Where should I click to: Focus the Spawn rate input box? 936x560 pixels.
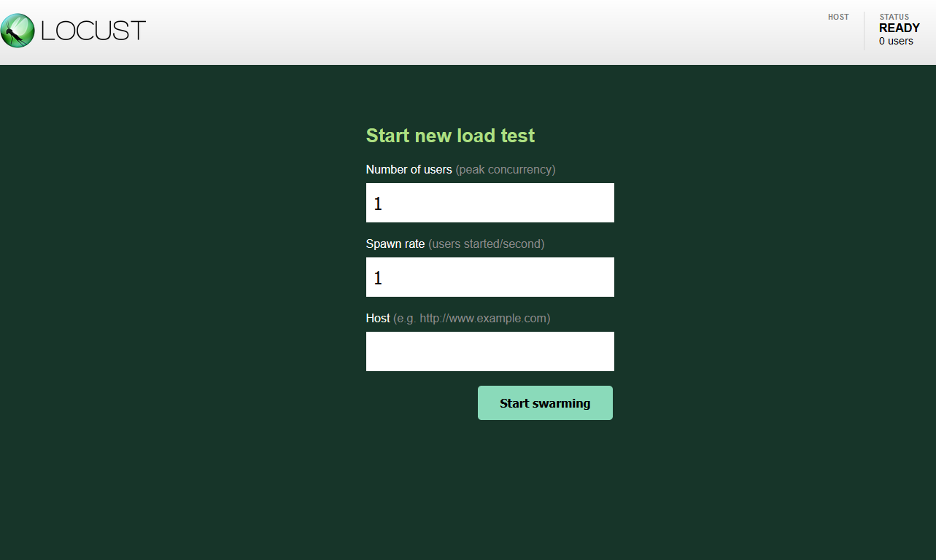pyautogui.click(x=490, y=277)
